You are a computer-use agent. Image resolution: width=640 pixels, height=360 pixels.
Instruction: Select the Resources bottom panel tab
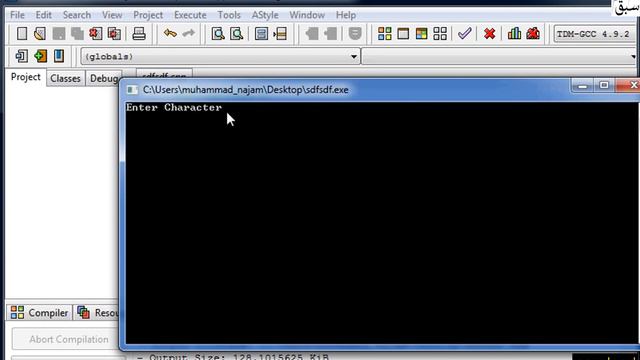click(97, 313)
